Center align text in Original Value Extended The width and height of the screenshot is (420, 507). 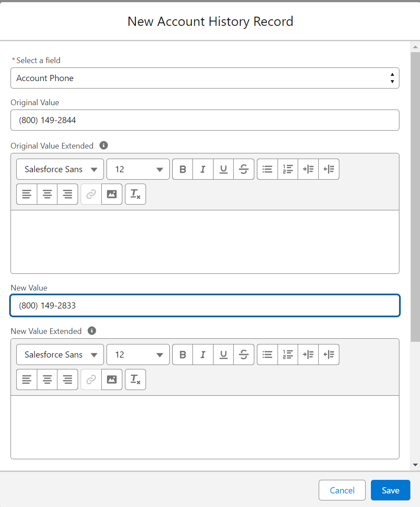(47, 194)
